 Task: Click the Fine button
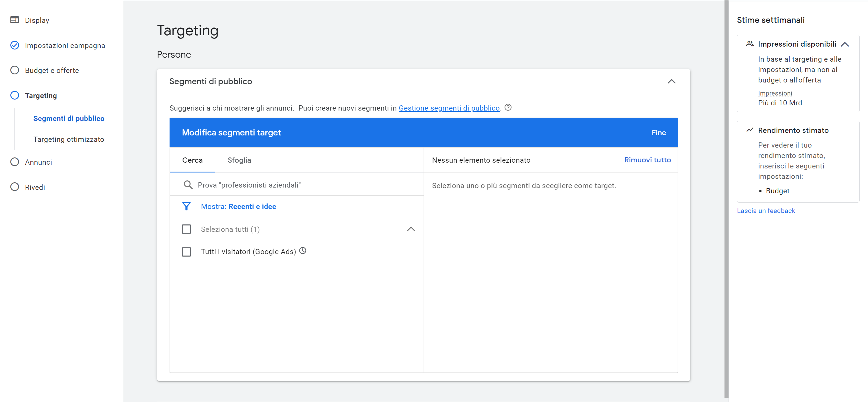[x=659, y=133]
